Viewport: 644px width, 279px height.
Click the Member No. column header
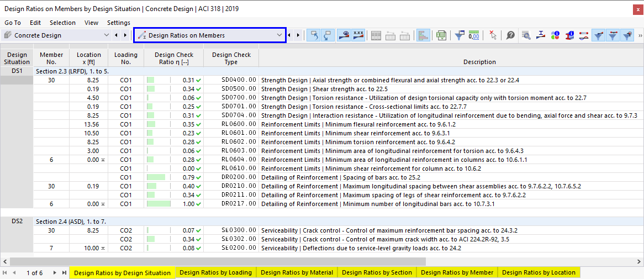(x=51, y=58)
